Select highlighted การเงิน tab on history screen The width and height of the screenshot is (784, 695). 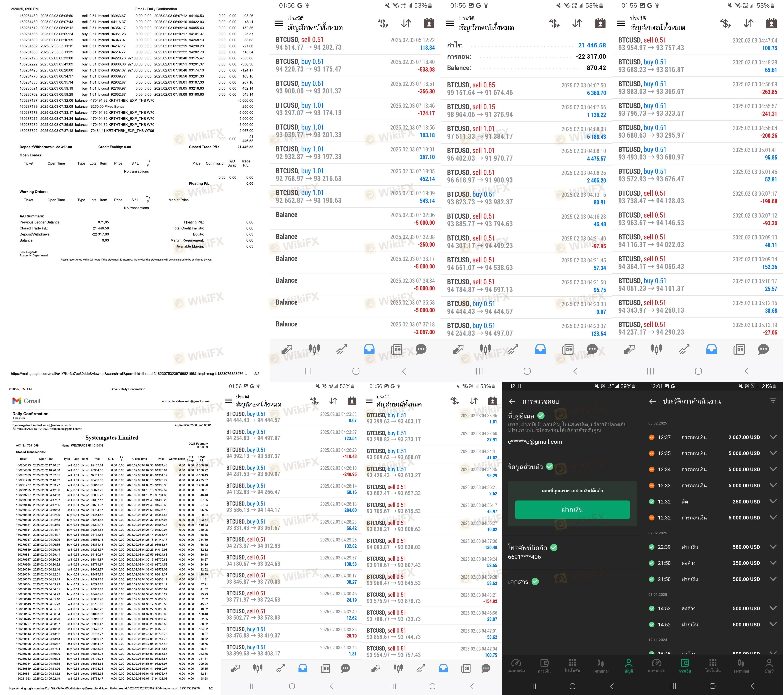[685, 666]
